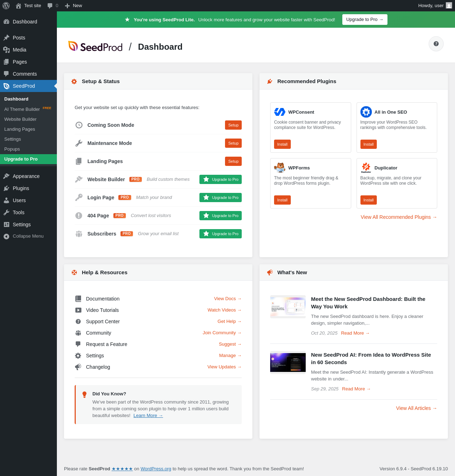455x476 pixels.
Task: Click the comments bubble in admin bar
Action: click(x=53, y=6)
